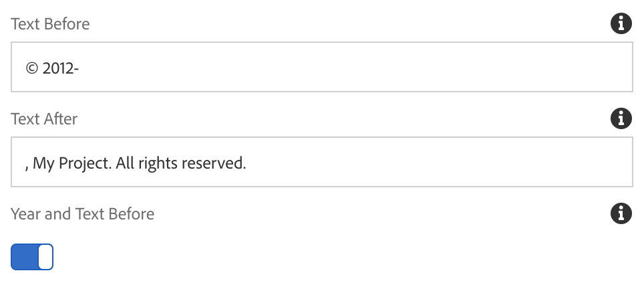644x289 pixels.
Task: View help for Year and Text Before option
Action: (x=621, y=213)
